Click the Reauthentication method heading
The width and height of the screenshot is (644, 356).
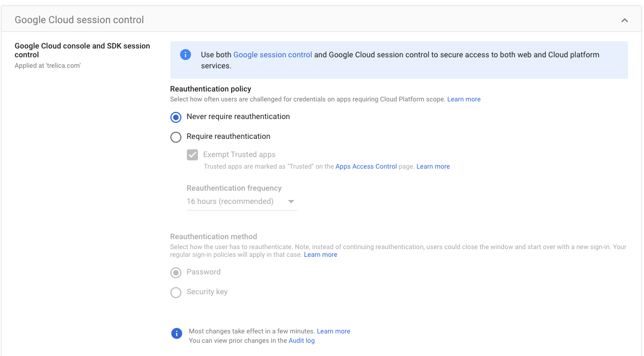pos(213,236)
